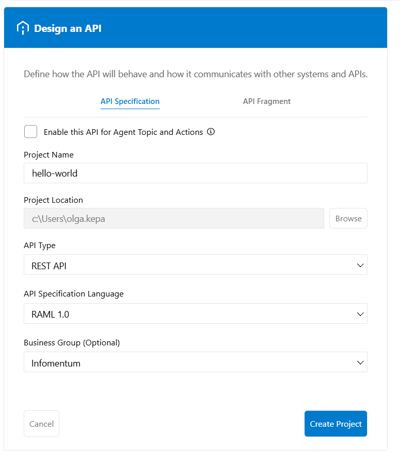400x453 pixels.
Task: Open the API Specification Language dropdown
Action: 196,314
